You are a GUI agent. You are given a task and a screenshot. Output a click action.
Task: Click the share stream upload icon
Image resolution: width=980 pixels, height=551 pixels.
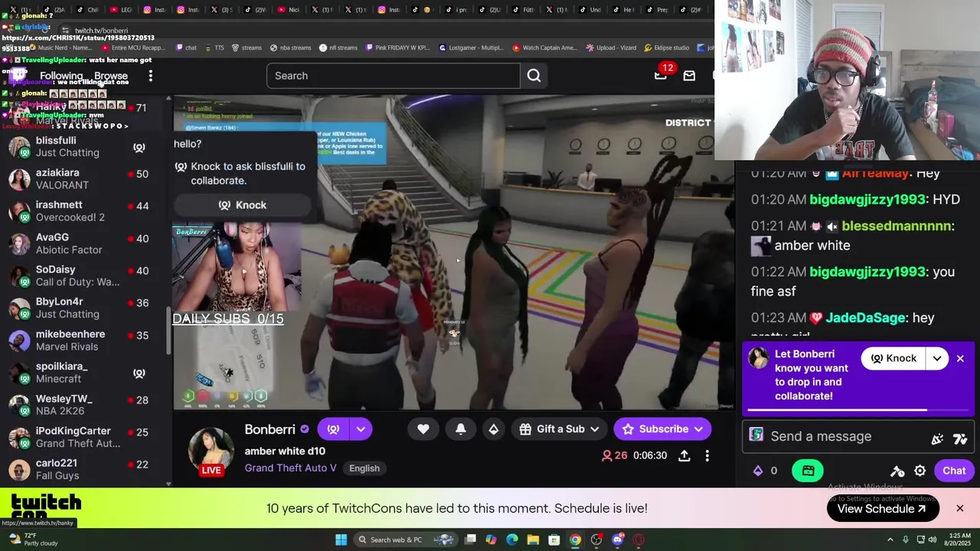pyautogui.click(x=684, y=455)
